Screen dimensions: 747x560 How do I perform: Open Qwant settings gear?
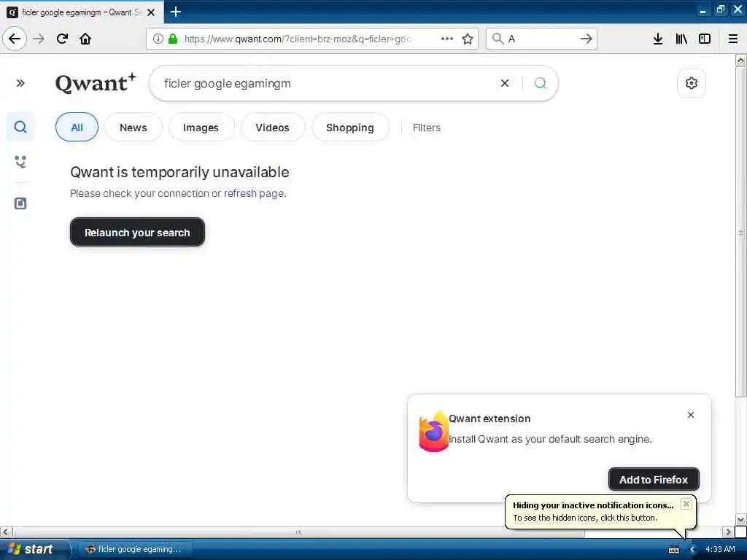pos(692,83)
